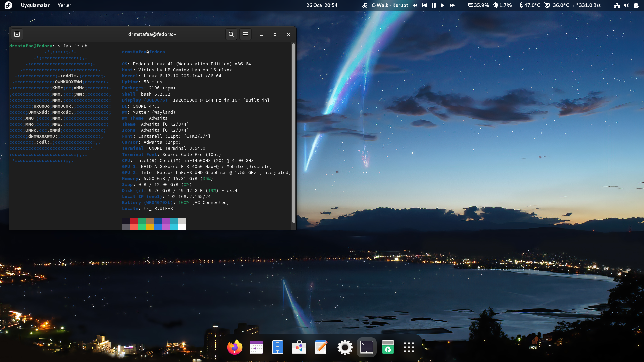Open a new terminal tab
Screen dimensions: 644x362
(x=17, y=34)
